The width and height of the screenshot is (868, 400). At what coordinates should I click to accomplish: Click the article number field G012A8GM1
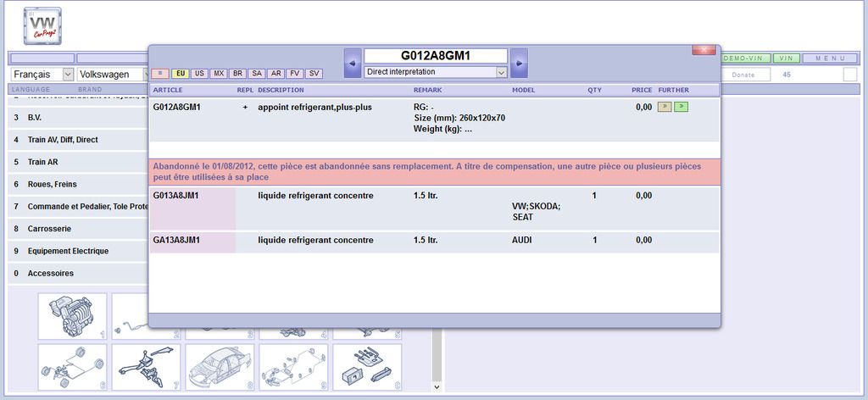coord(436,56)
